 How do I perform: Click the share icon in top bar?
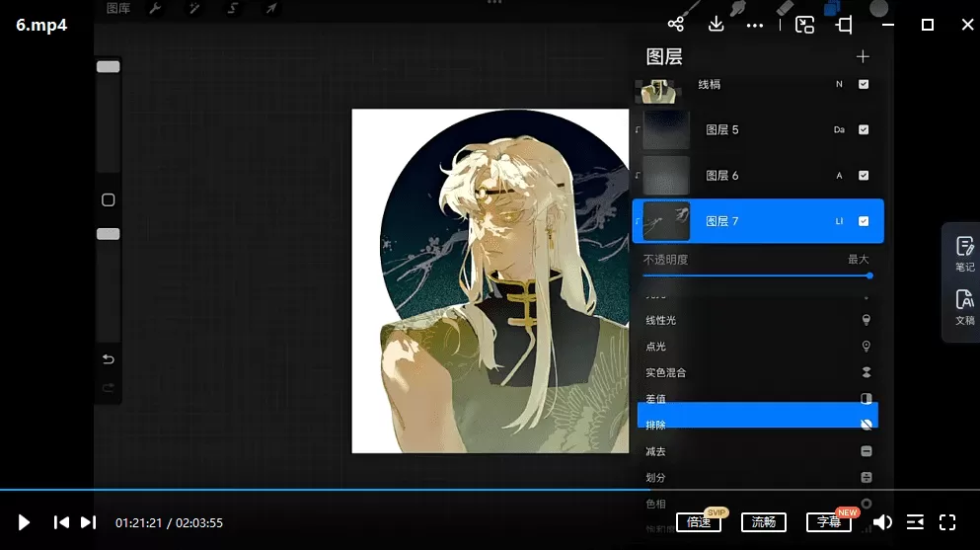676,25
